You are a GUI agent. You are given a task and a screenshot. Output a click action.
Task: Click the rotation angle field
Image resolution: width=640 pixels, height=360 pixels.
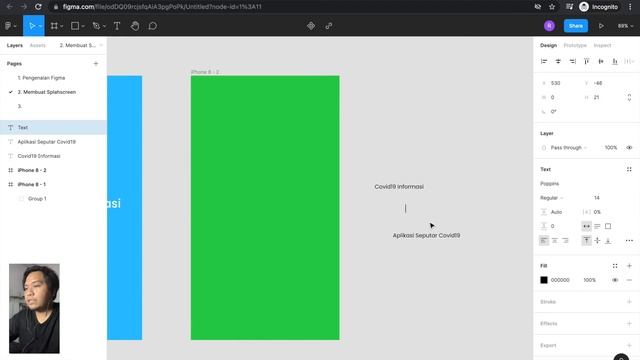(x=558, y=111)
